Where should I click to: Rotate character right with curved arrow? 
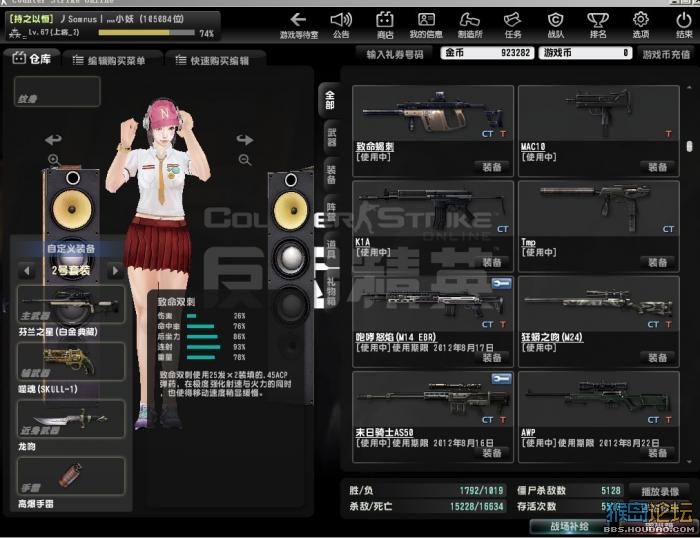(x=245, y=140)
